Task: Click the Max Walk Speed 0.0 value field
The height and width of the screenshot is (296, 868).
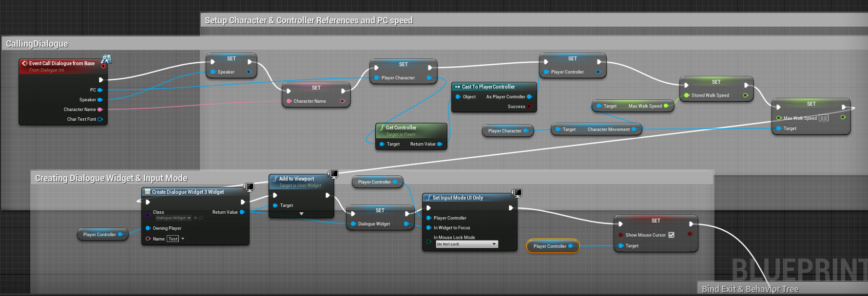Action: 824,118
